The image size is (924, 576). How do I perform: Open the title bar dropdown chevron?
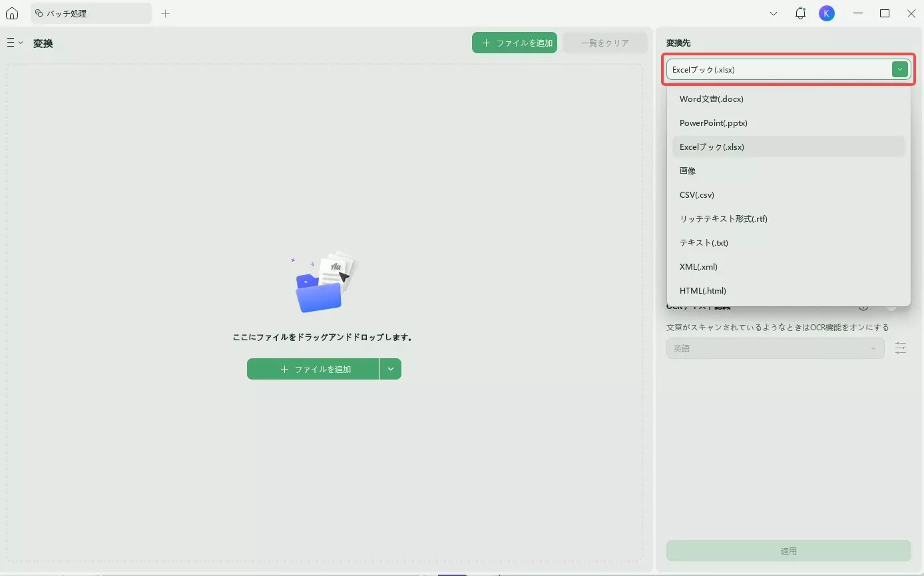pos(774,13)
